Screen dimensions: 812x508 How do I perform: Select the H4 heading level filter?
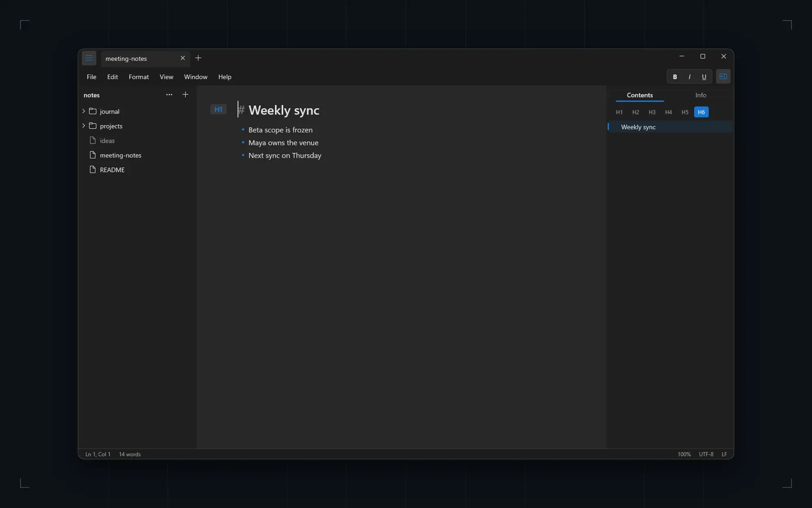(669, 112)
